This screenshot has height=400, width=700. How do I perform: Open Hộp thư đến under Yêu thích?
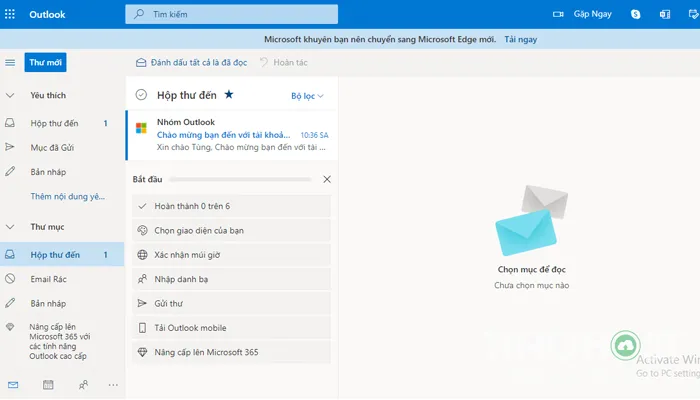point(62,123)
